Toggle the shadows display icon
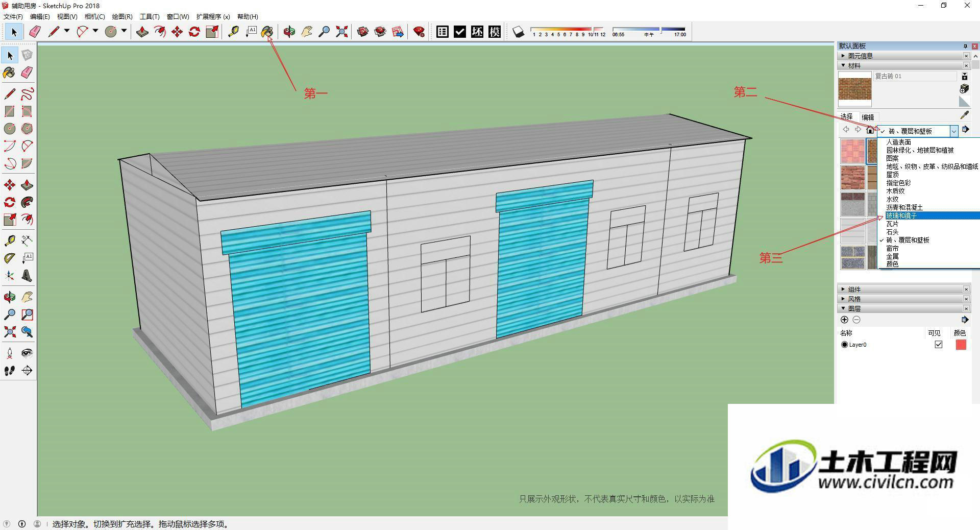The image size is (980, 530). click(518, 32)
